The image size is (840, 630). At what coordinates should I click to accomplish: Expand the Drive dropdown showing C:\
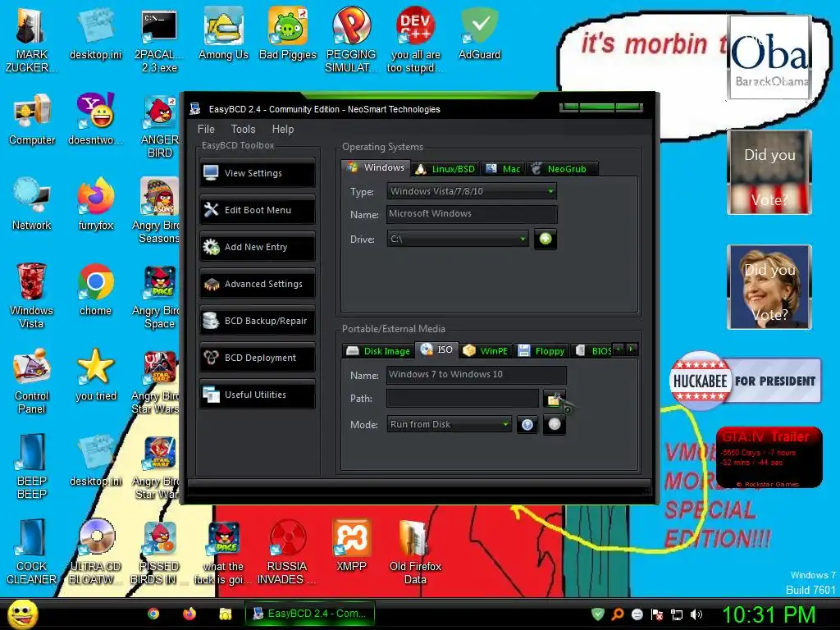[x=458, y=239]
